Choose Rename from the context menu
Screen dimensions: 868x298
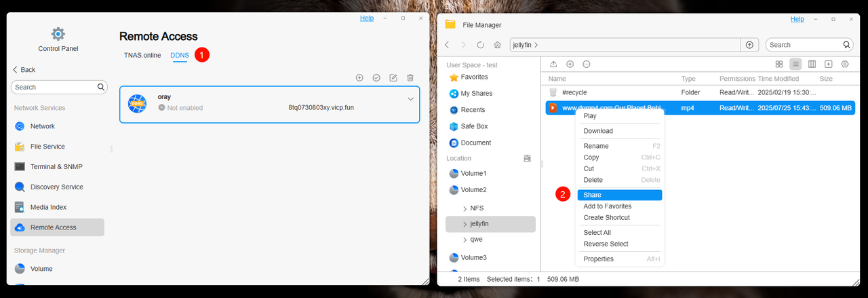click(619, 146)
